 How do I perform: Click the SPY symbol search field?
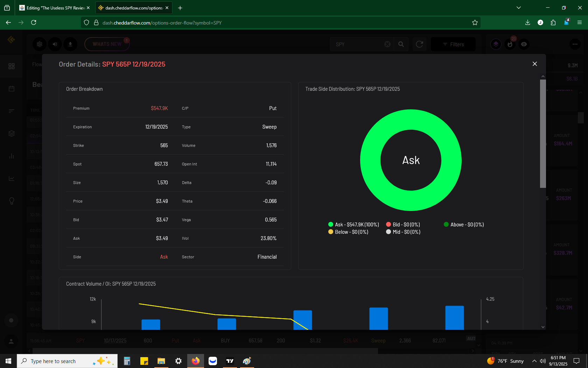pyautogui.click(x=357, y=44)
